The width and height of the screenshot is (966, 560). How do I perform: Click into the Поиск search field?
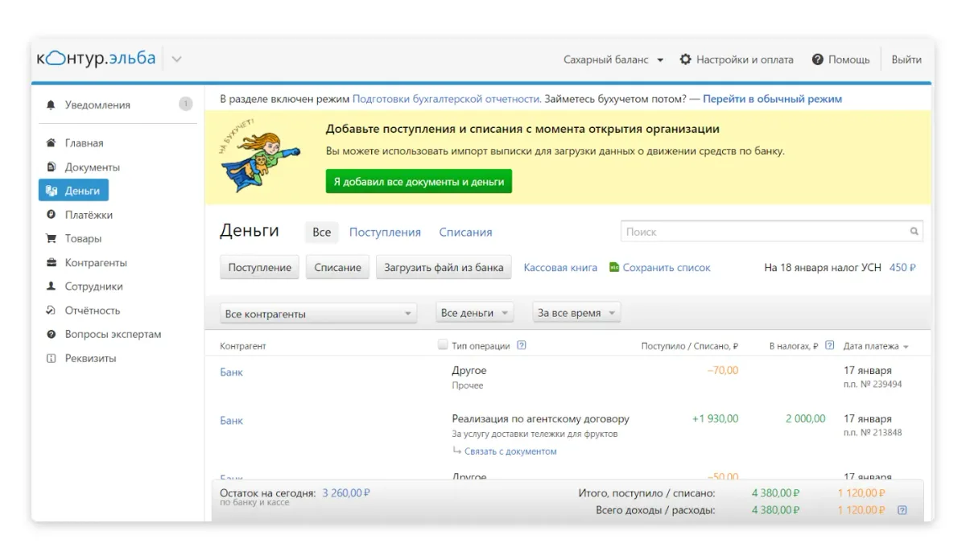(x=765, y=232)
